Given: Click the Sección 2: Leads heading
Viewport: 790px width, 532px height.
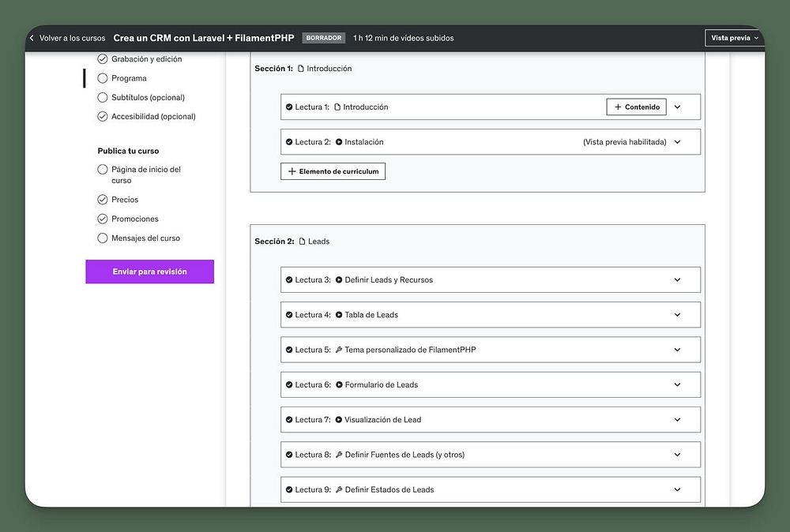Looking at the screenshot, I should tap(292, 242).
